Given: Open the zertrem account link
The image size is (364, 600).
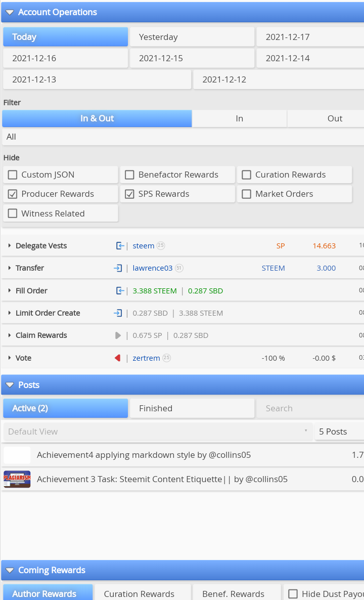Looking at the screenshot, I should coord(146,358).
